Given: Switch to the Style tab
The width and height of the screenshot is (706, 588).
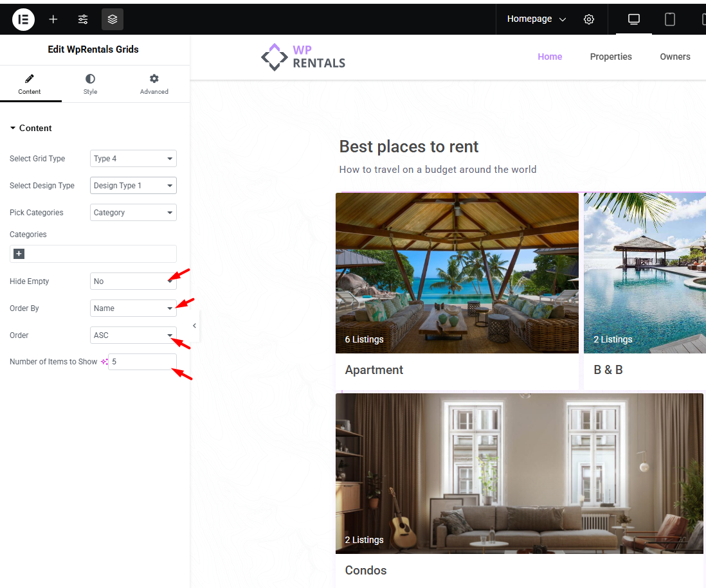Looking at the screenshot, I should pos(90,84).
